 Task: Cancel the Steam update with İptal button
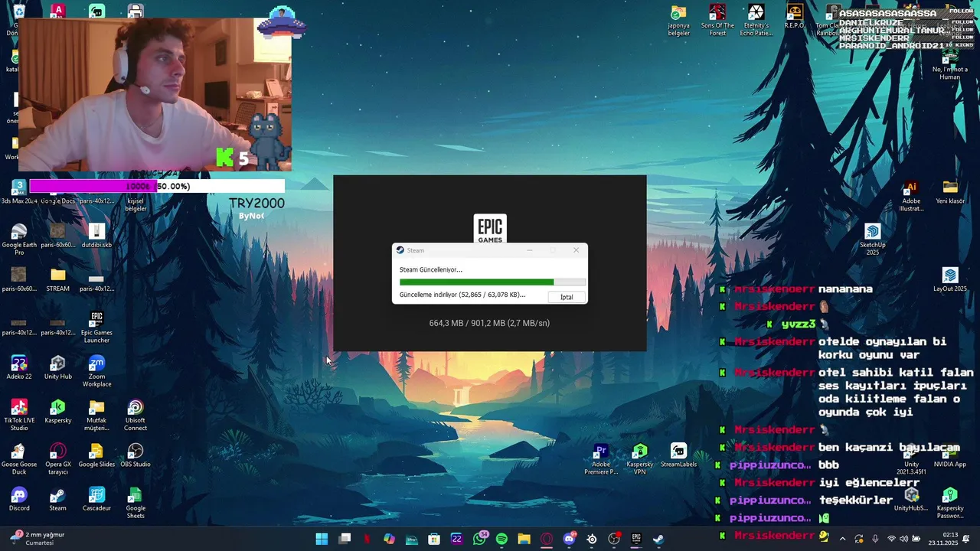click(x=567, y=297)
